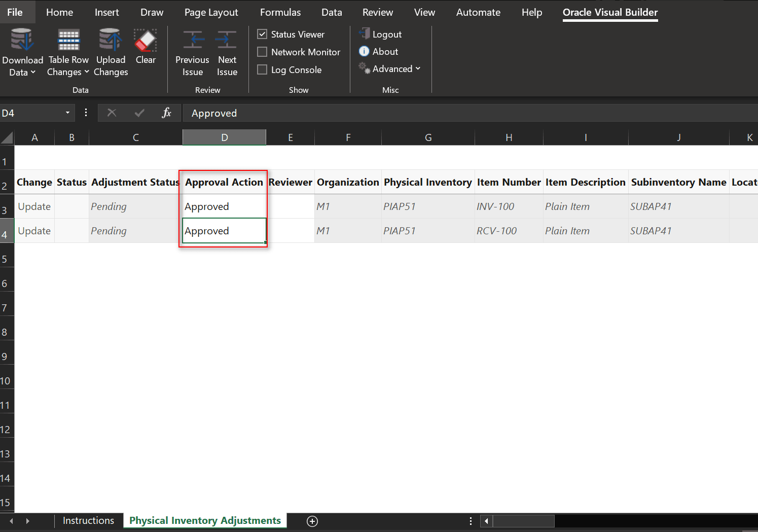Image resolution: width=758 pixels, height=532 pixels.
Task: Click the Clear eraser icon
Action: pyautogui.click(x=146, y=40)
